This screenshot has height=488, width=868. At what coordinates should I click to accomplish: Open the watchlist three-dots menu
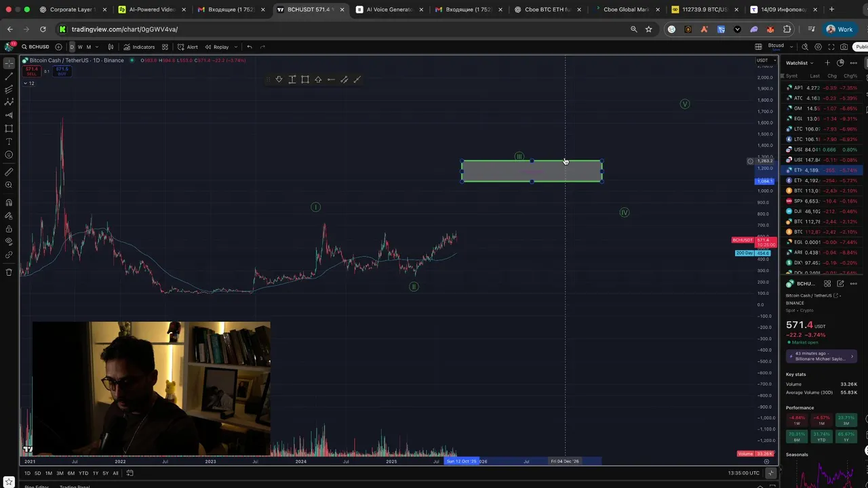pos(853,63)
